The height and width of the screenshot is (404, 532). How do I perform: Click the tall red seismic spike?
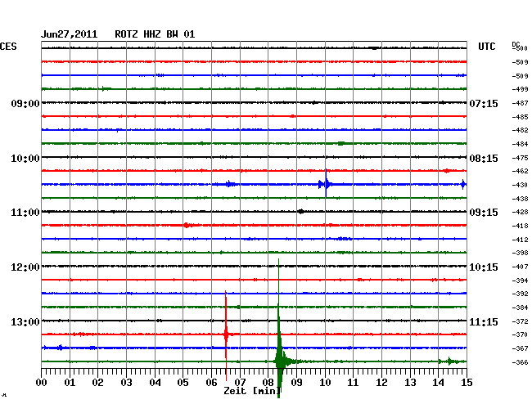click(226, 334)
